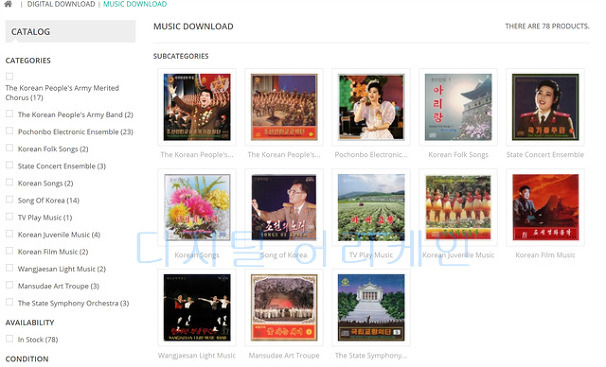
Task: Click the Song of Korea subcategory title
Action: 284,255
